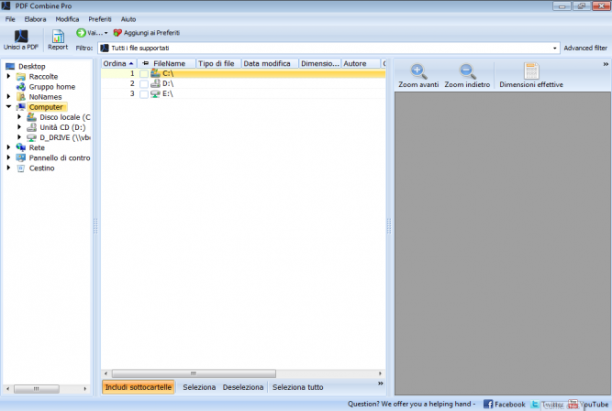Collapse the Computer tree node

[x=9, y=107]
